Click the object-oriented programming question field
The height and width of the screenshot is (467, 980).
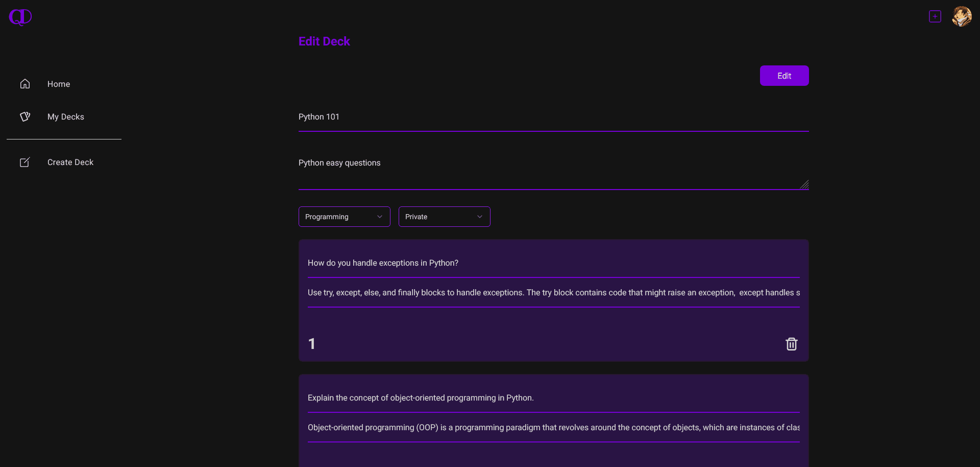click(554, 398)
